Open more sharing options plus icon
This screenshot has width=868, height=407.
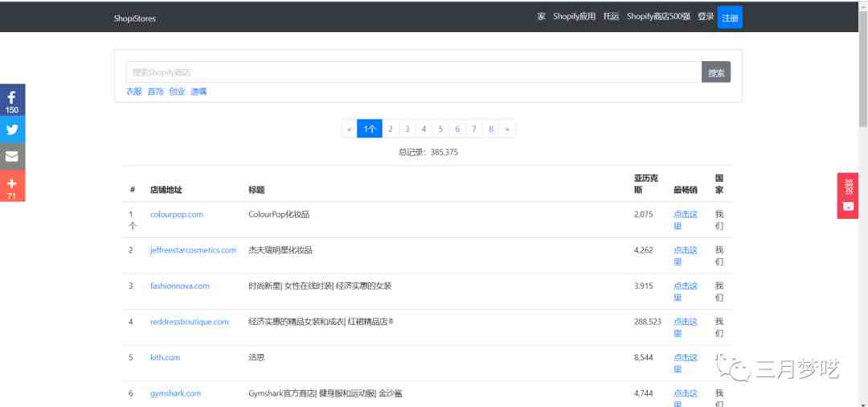(x=12, y=186)
